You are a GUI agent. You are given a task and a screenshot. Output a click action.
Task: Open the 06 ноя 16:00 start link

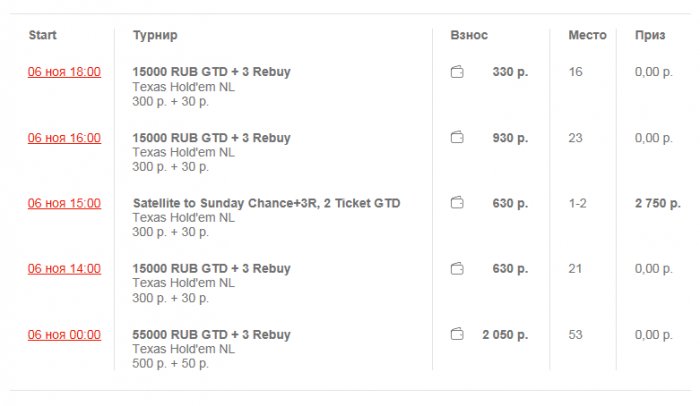point(64,138)
